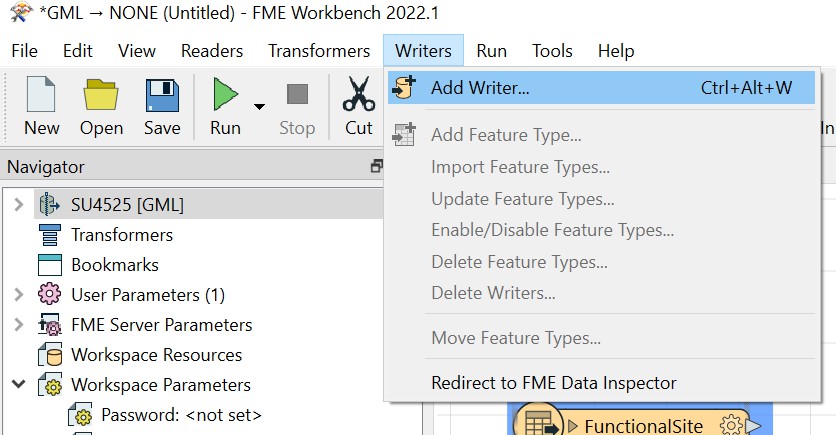Expand the FME Server Parameters node
Screen dimensions: 836x435
(x=19, y=325)
